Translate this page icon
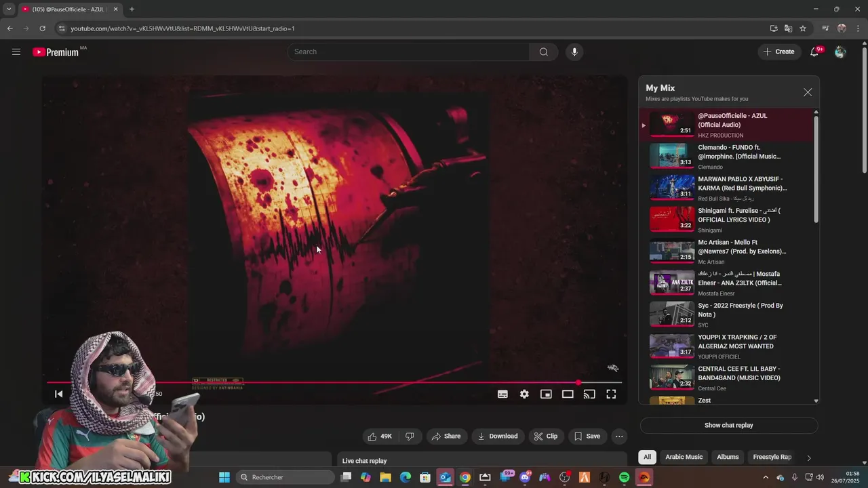 (788, 28)
